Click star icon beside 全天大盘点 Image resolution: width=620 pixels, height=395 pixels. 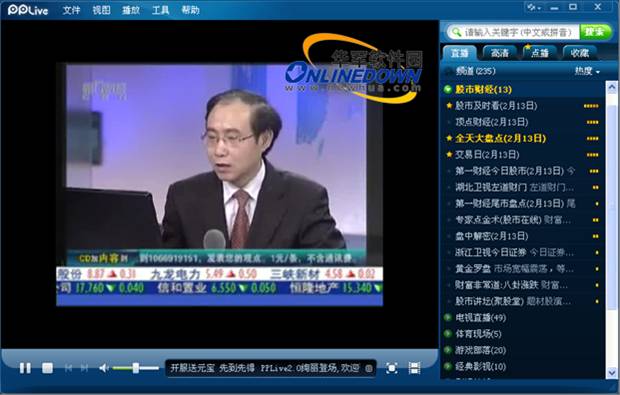449,138
